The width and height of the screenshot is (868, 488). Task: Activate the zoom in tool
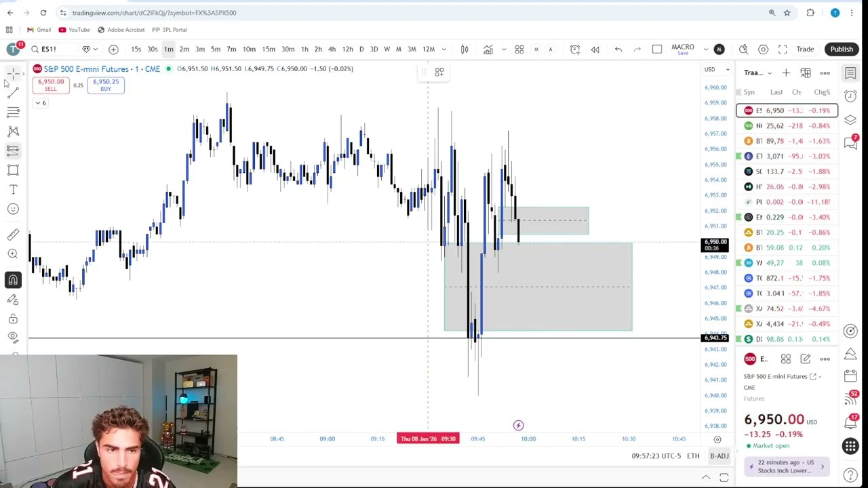[13, 253]
